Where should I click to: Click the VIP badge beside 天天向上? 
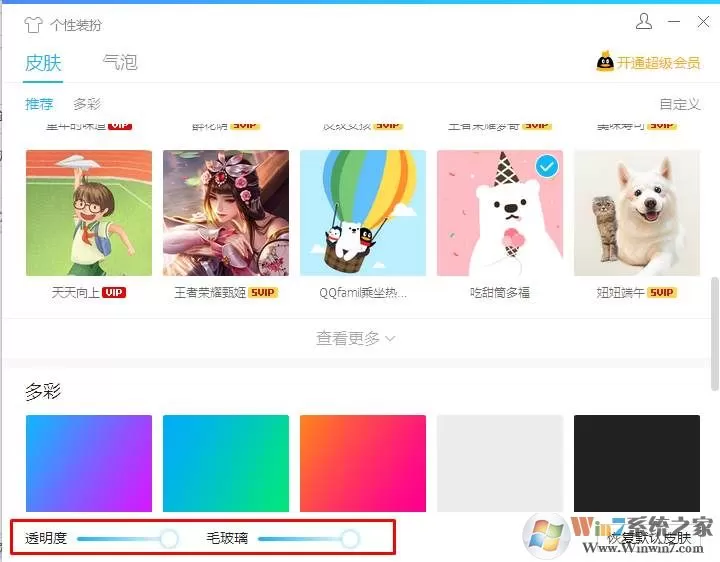click(114, 292)
